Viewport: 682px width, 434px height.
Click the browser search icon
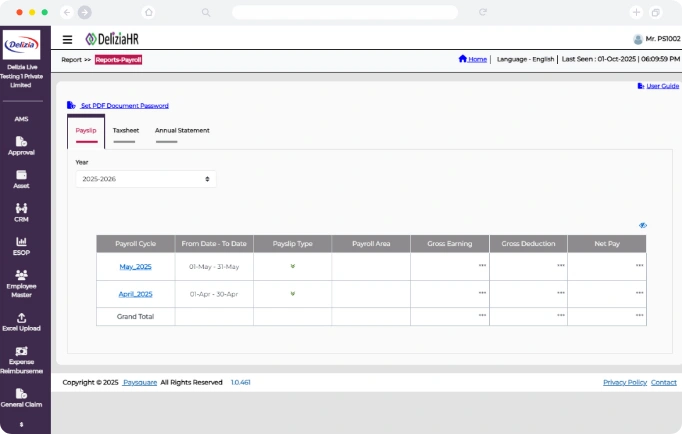(x=206, y=12)
